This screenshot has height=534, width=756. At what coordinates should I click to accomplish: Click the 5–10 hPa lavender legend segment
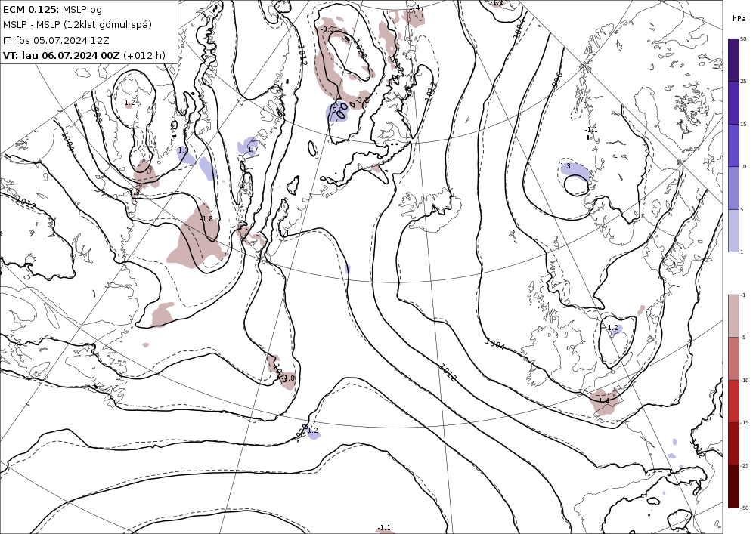pyautogui.click(x=733, y=188)
